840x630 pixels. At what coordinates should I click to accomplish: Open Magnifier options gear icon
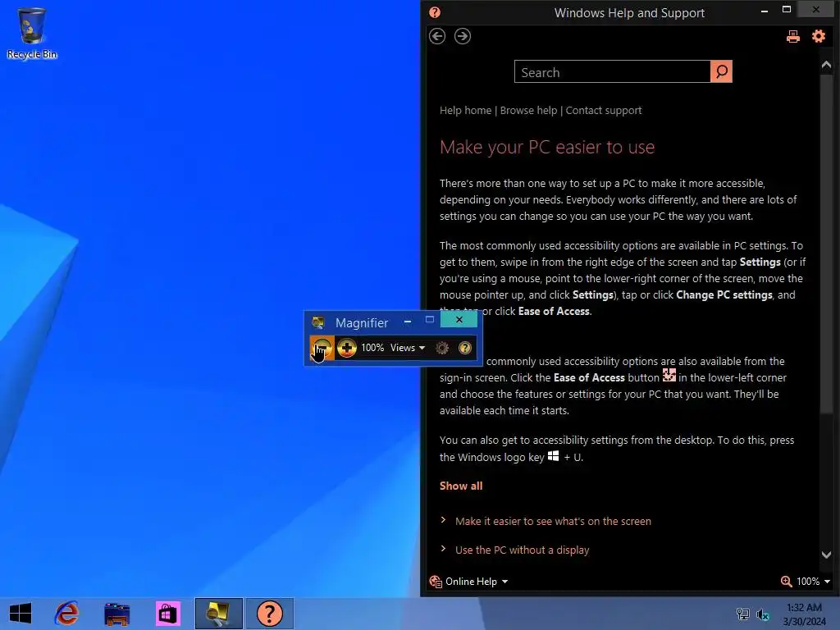pyautogui.click(x=442, y=348)
